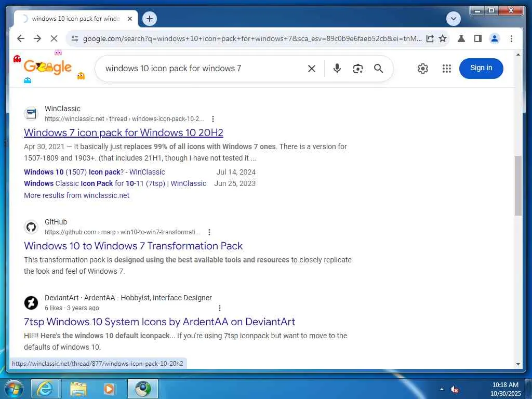Select the 'windows 10 icon pack' tab
The image size is (532, 399).
75,19
